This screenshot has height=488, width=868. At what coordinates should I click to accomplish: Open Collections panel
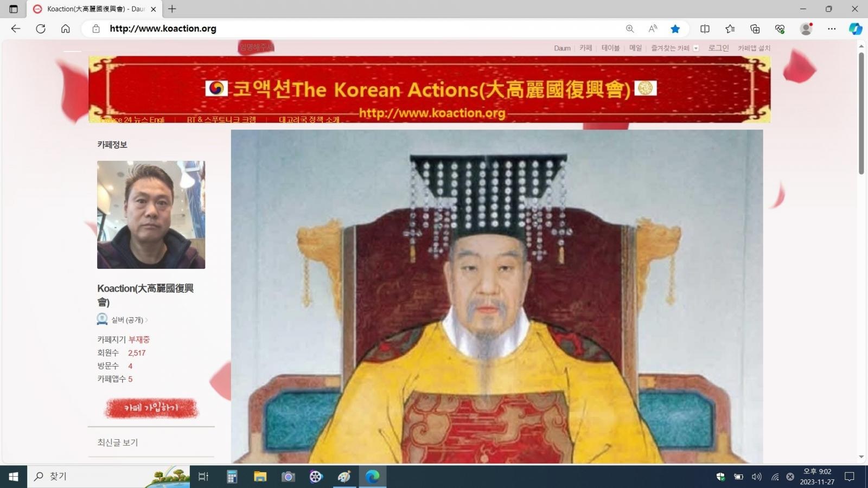click(x=755, y=29)
